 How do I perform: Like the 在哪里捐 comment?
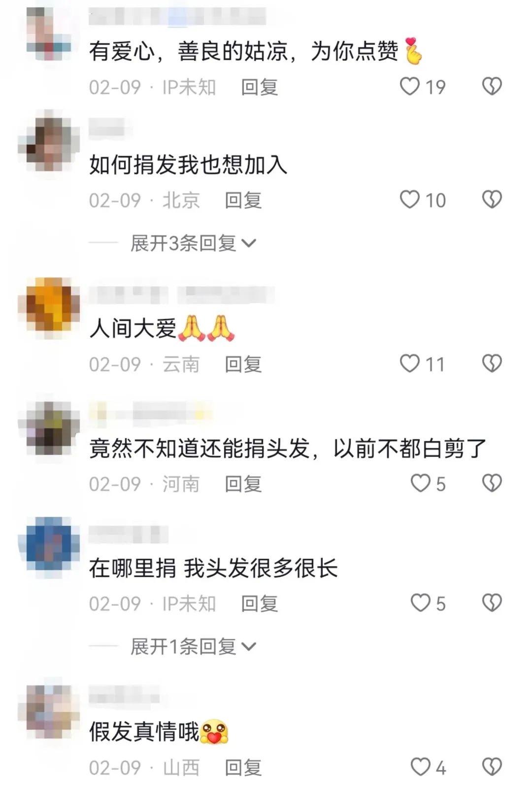420,603
